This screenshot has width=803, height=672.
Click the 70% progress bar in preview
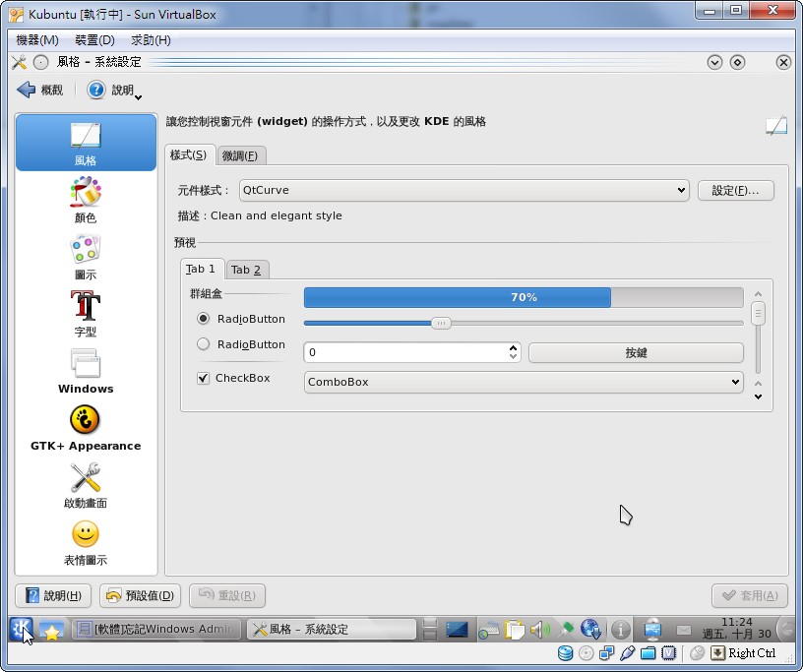point(523,297)
